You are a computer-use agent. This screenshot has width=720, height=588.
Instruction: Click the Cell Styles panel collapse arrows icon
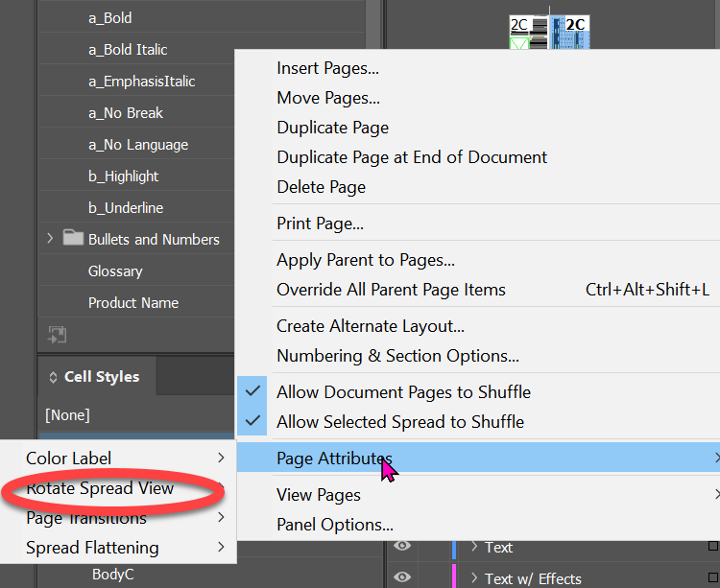[x=53, y=377]
